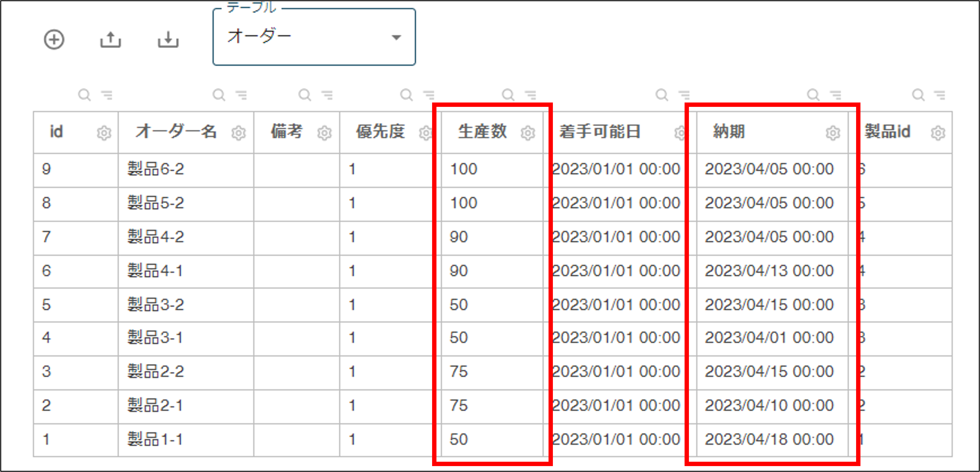Screen dimensions: 980x472
Task: Open settings gear in 生産数 column header
Action: [x=528, y=133]
